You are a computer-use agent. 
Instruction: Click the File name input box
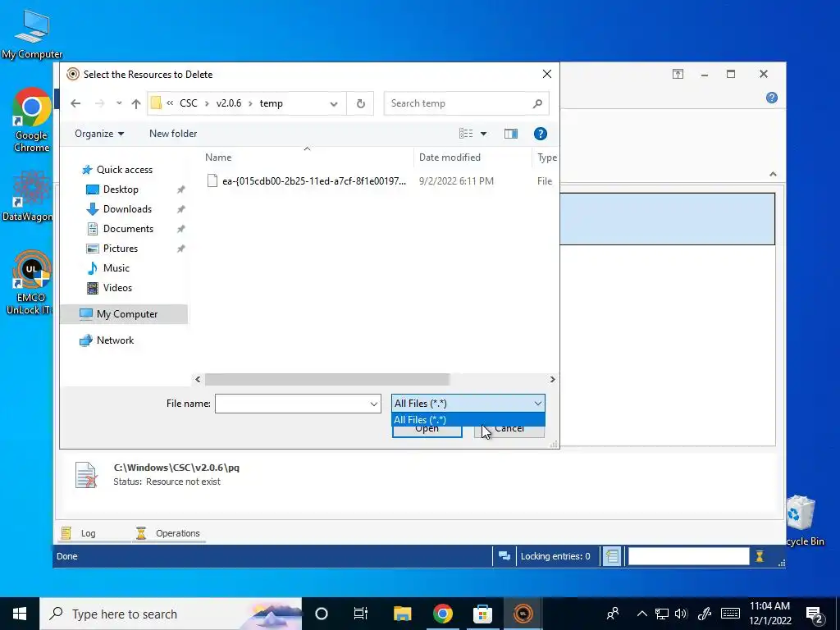pyautogui.click(x=292, y=404)
